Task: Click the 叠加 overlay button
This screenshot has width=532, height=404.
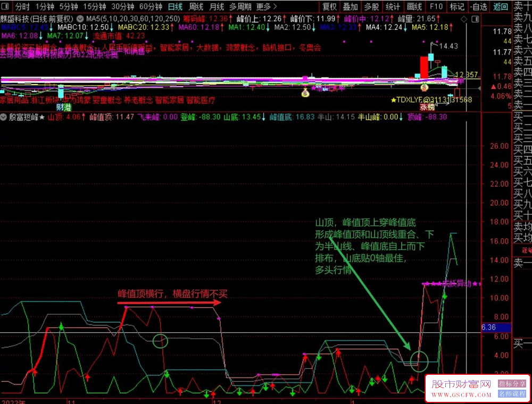Action: 350,6
